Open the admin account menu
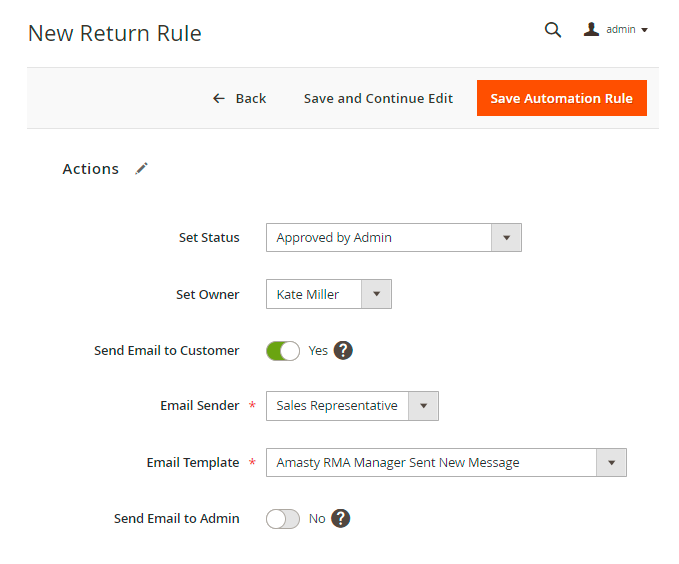 (x=616, y=30)
